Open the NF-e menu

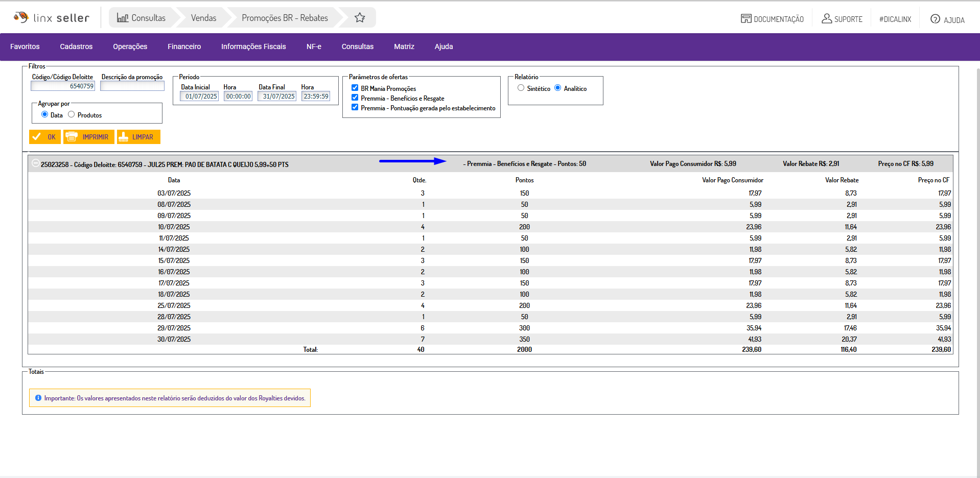click(314, 46)
